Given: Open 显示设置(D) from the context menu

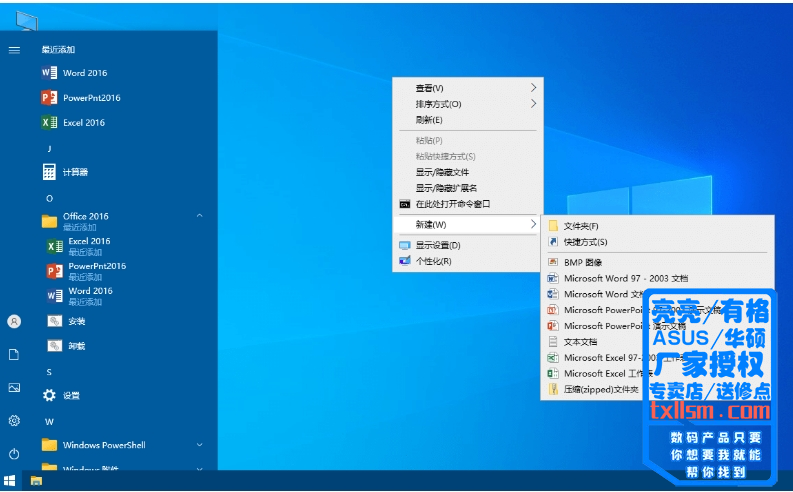Looking at the screenshot, I should coord(468,245).
